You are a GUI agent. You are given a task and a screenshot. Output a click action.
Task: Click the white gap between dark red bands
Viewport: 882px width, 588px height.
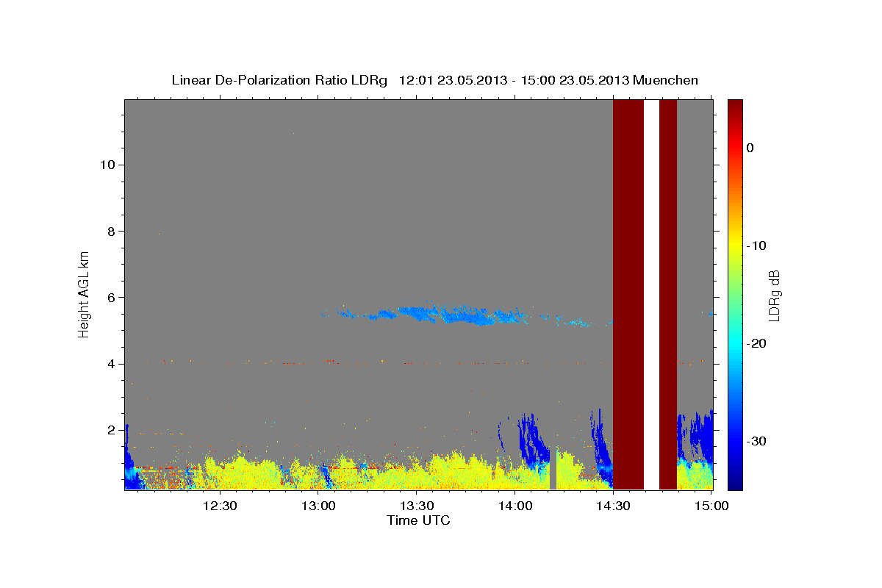click(651, 294)
